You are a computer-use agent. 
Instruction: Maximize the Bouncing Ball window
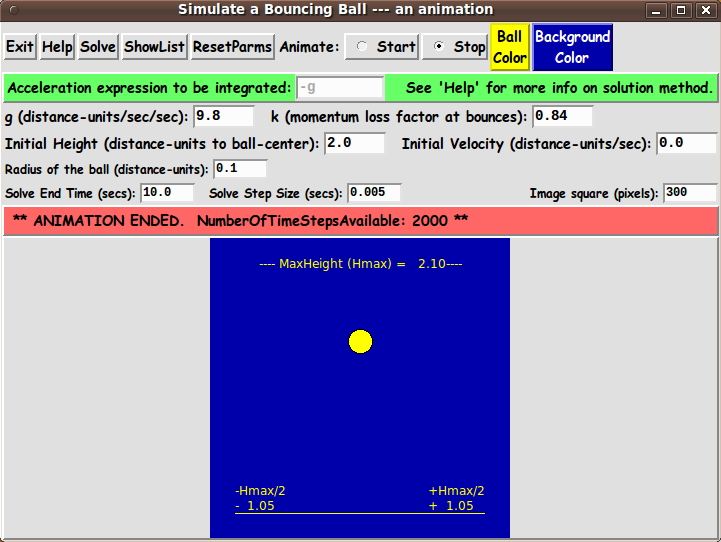tap(681, 10)
